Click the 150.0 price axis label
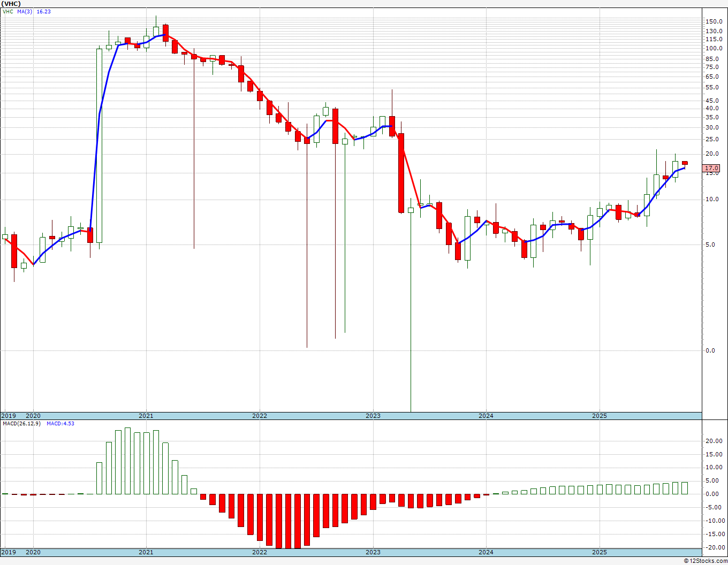Viewport: 728px width, 565px height. [x=714, y=21]
